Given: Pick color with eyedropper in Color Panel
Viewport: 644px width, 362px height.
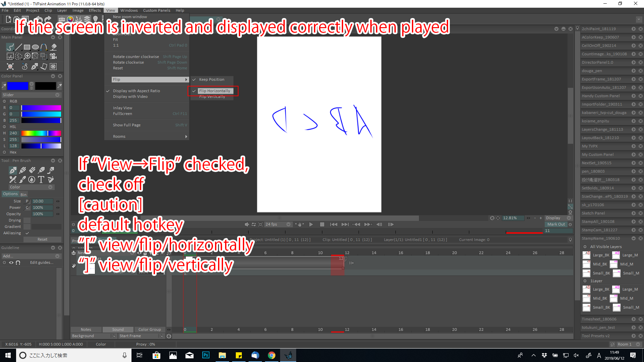Looking at the screenshot, I should 4,86.
